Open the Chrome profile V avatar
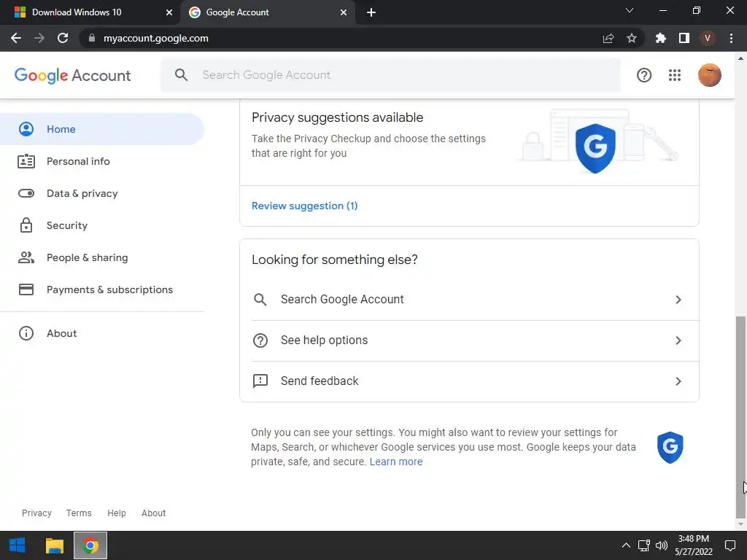Viewport: 747px width, 560px height. (x=708, y=38)
